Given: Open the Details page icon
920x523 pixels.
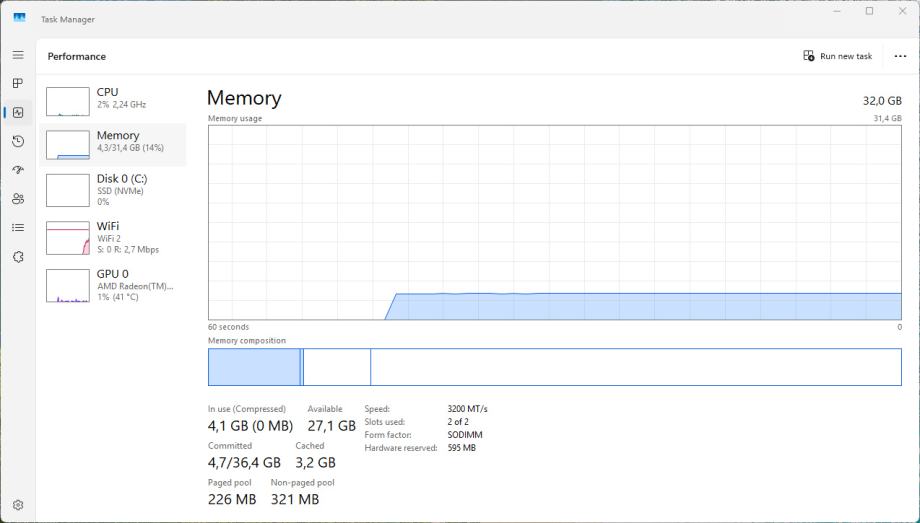Looking at the screenshot, I should coord(18,228).
